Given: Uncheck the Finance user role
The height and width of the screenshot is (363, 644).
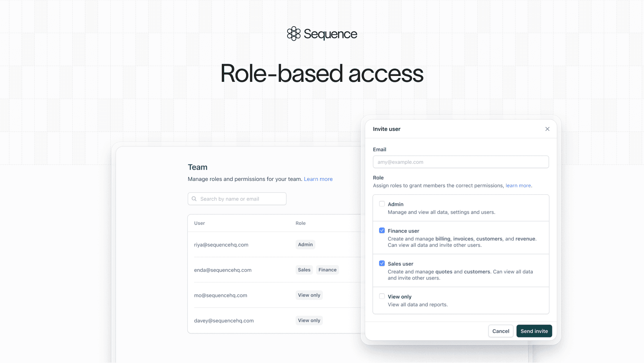Looking at the screenshot, I should 382,231.
